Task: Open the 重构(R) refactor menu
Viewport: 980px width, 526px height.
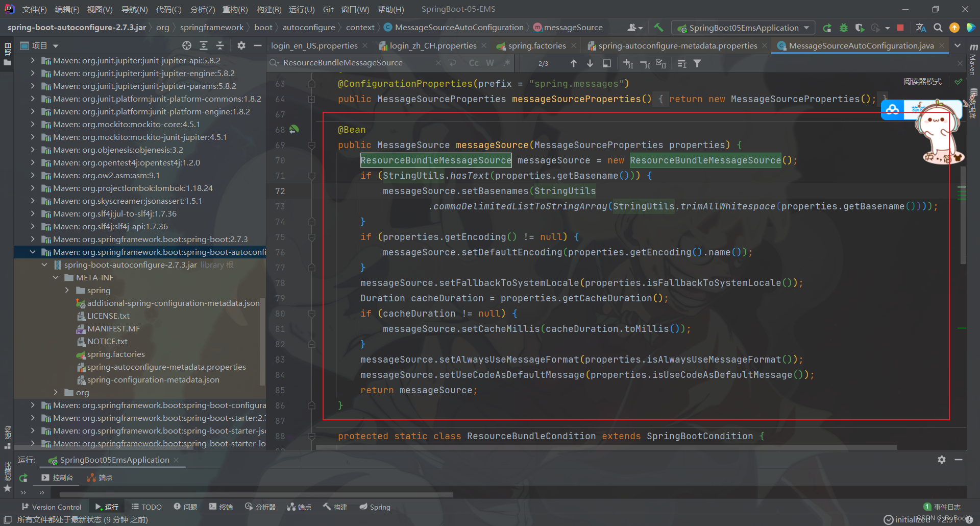Action: [235, 9]
